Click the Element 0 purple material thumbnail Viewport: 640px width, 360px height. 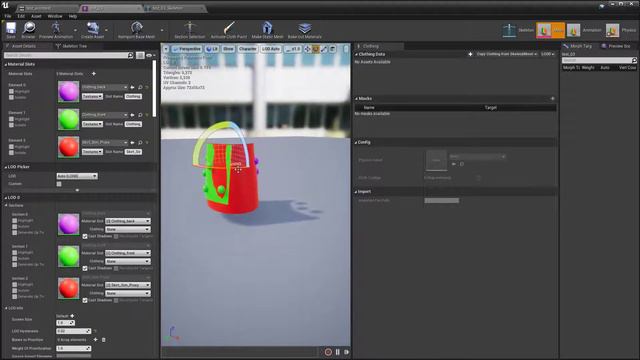coord(68,91)
